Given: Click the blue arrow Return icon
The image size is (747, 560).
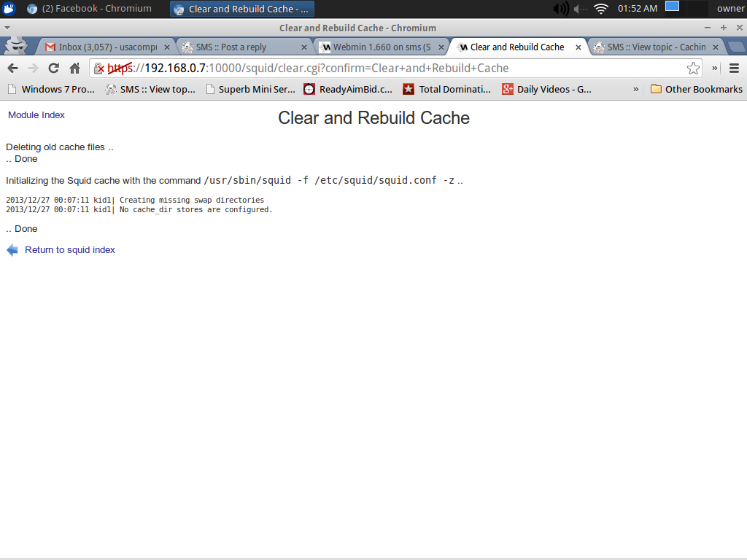Looking at the screenshot, I should click(x=12, y=250).
